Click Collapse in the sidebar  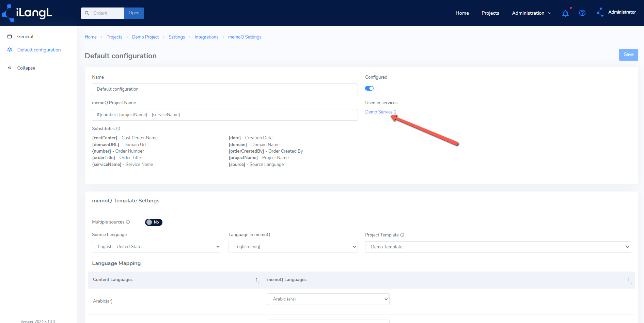coord(26,68)
